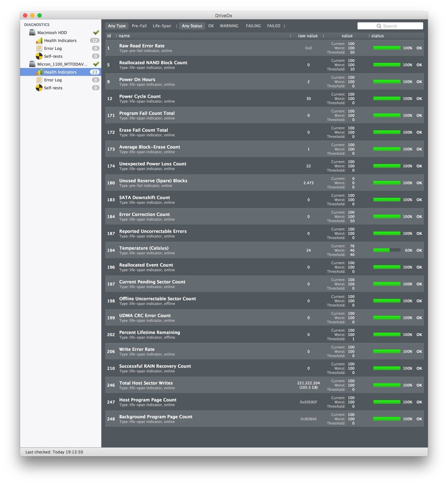Image resolution: width=448 pixels, height=485 pixels.
Task: Click into the Search field
Action: [x=390, y=26]
